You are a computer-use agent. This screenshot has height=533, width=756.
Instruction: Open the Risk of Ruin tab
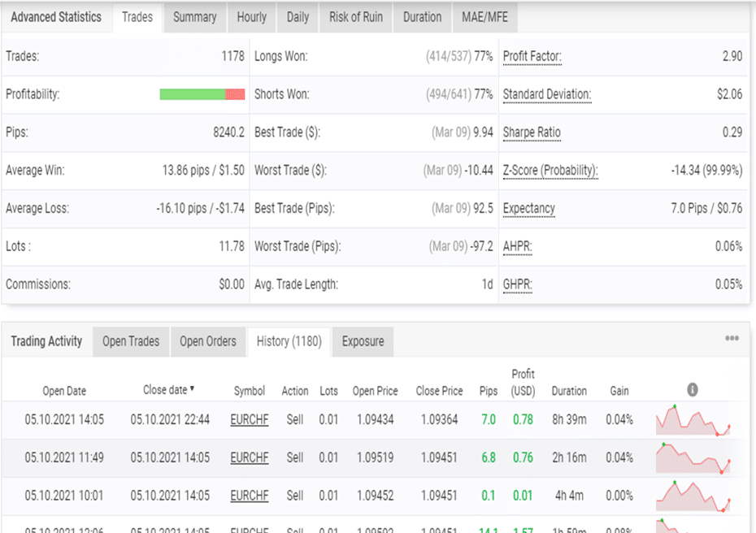[x=355, y=16]
